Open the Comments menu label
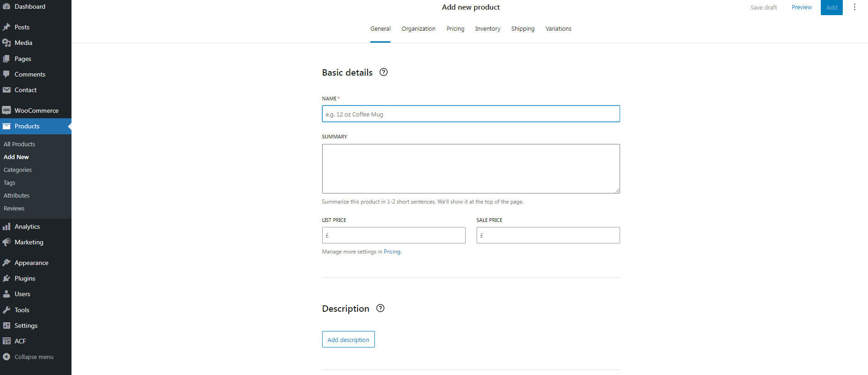Viewport: 868px width, 375px height. pyautogui.click(x=30, y=74)
